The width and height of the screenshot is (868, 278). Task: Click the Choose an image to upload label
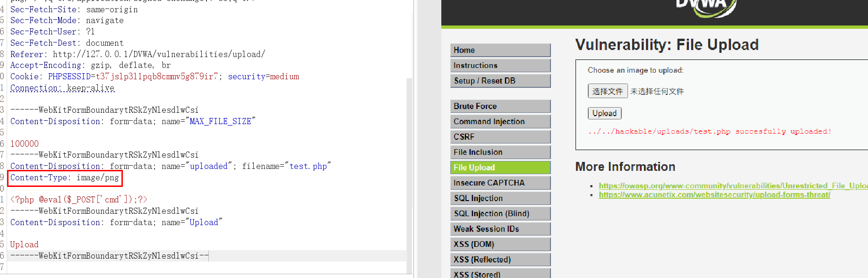click(636, 70)
